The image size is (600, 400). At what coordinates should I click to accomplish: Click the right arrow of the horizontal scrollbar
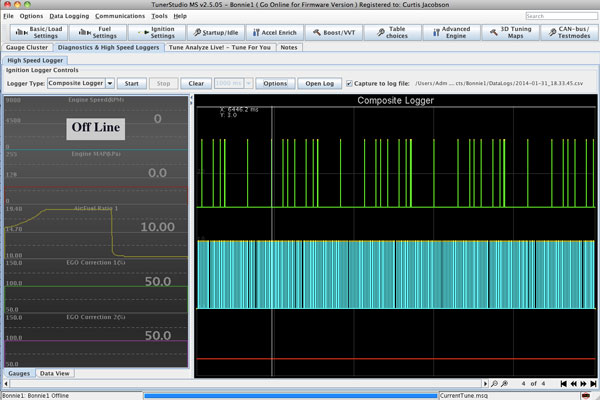point(485,384)
